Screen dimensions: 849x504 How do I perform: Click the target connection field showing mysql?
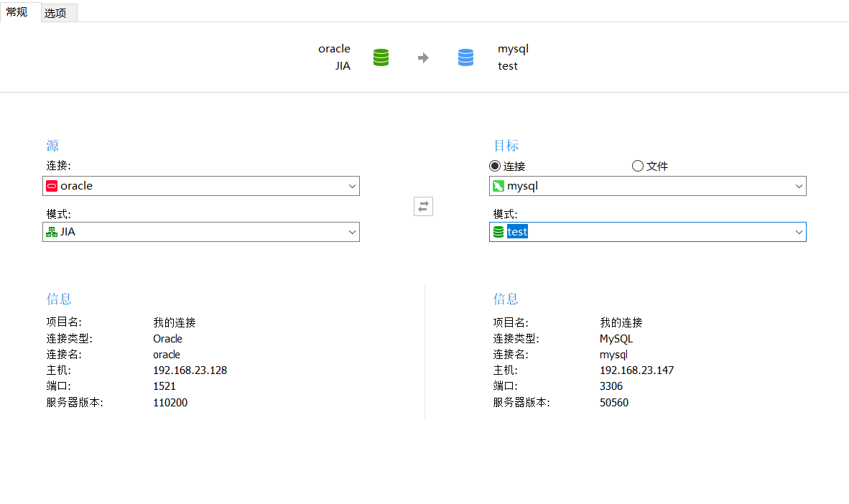[x=648, y=186]
